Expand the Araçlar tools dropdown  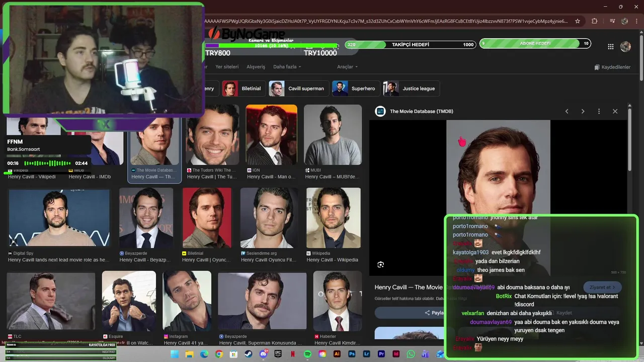click(347, 67)
